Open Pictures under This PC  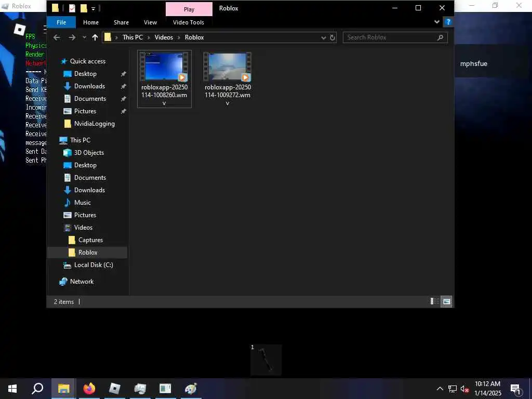pos(85,215)
